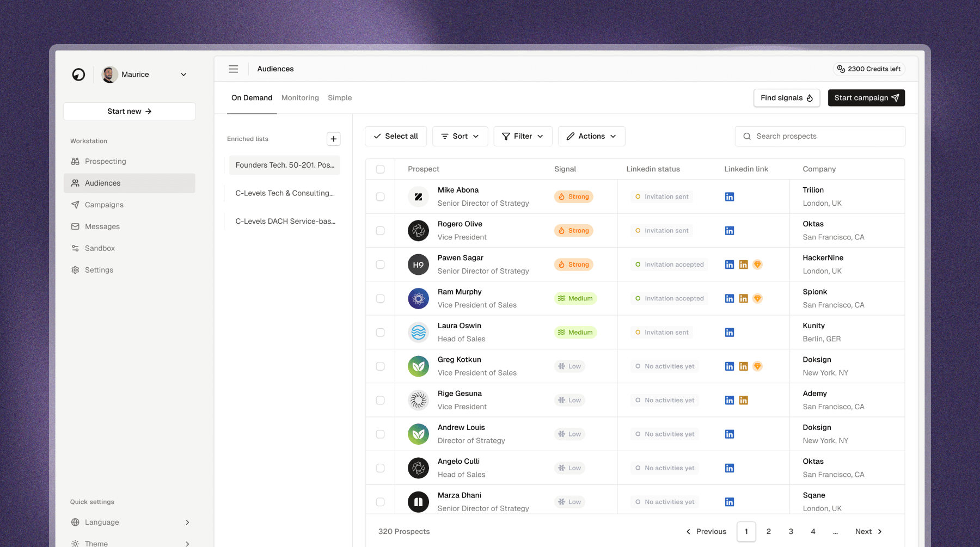Click the add button beside Enriched lists
The width and height of the screenshot is (980, 547).
tap(333, 139)
